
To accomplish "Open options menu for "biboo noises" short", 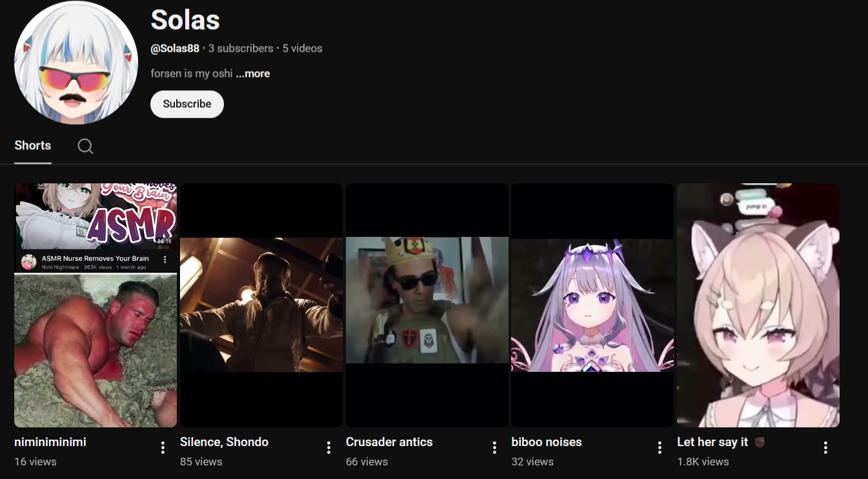I will (x=660, y=447).
